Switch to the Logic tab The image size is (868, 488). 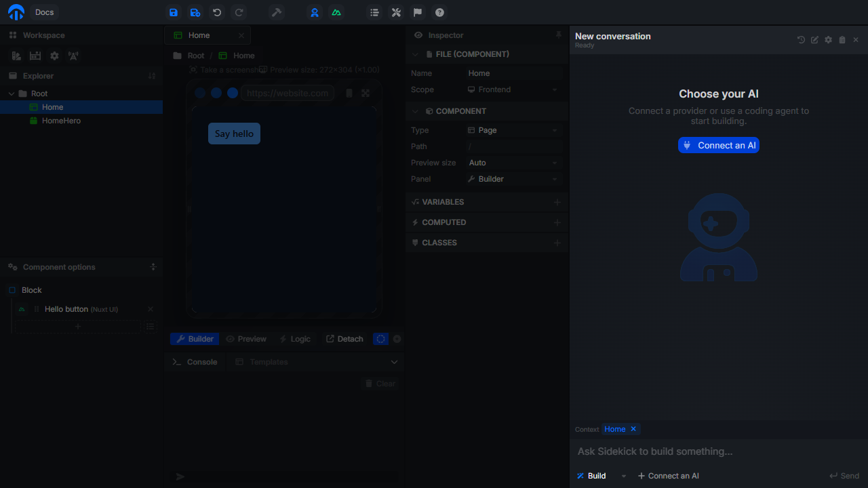[295, 339]
